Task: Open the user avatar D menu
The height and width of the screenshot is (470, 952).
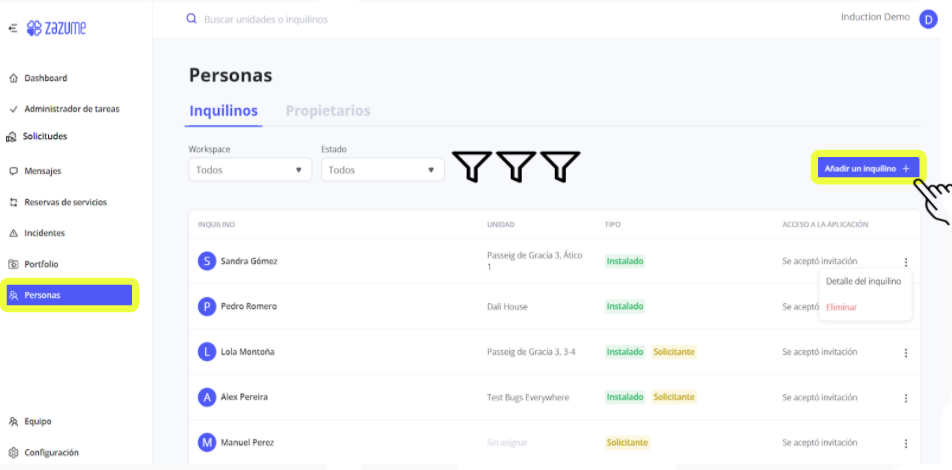Action: [x=927, y=18]
